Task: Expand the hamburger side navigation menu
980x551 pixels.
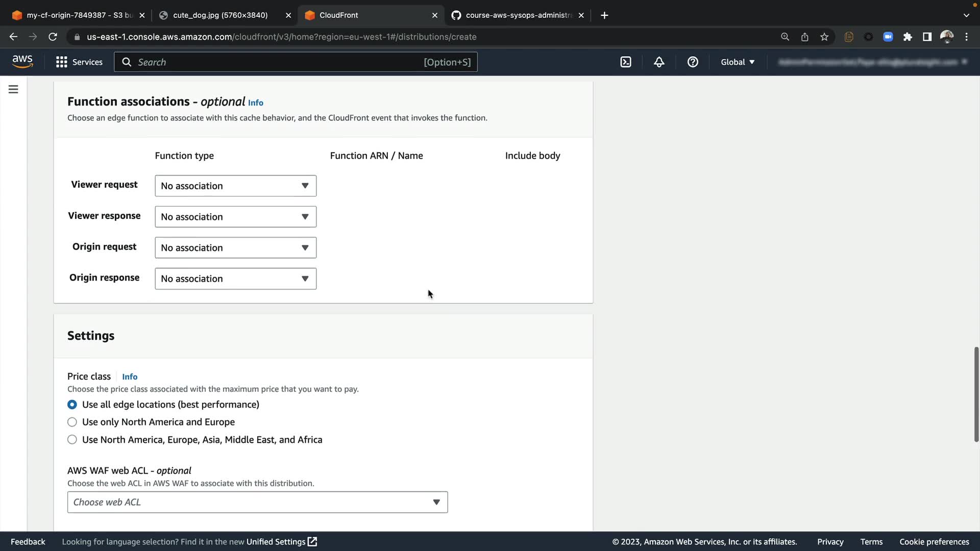Action: tap(13, 89)
